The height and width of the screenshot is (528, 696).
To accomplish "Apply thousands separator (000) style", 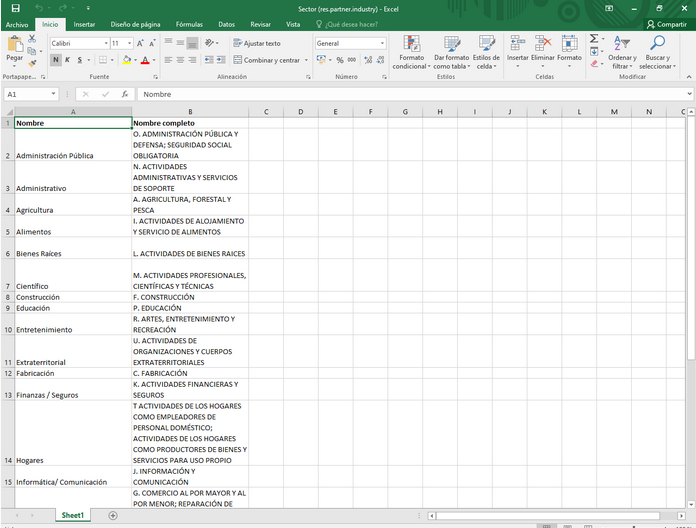I will pyautogui.click(x=352, y=60).
